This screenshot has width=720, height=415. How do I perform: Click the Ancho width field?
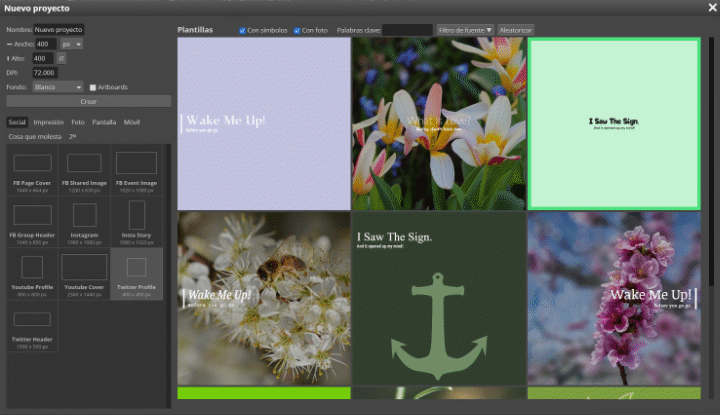pos(46,44)
